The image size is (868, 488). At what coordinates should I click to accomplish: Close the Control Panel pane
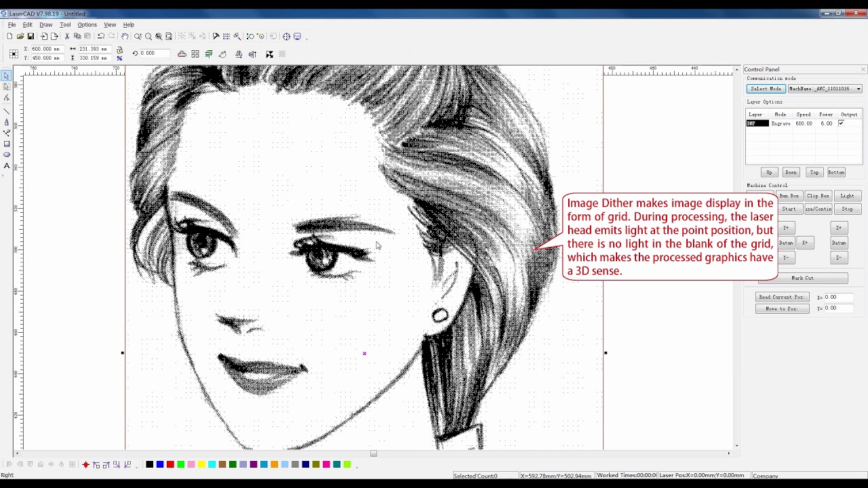point(863,69)
